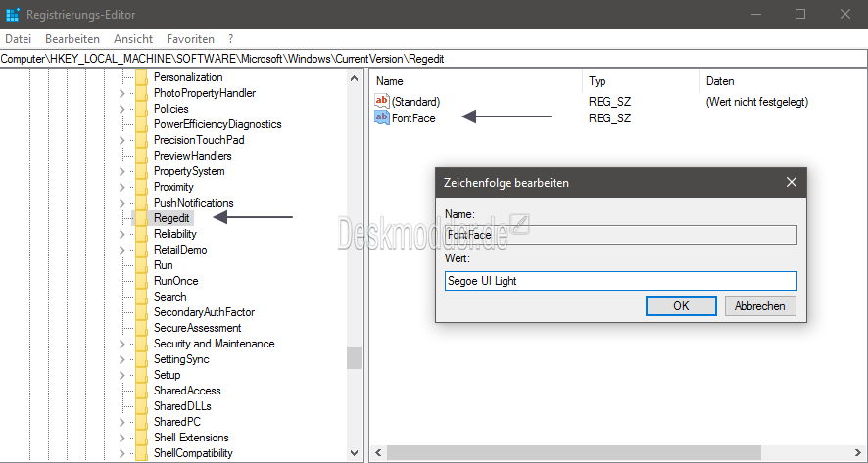868x463 pixels.
Task: Click the values pane scroll-left arrow
Action: tap(378, 453)
